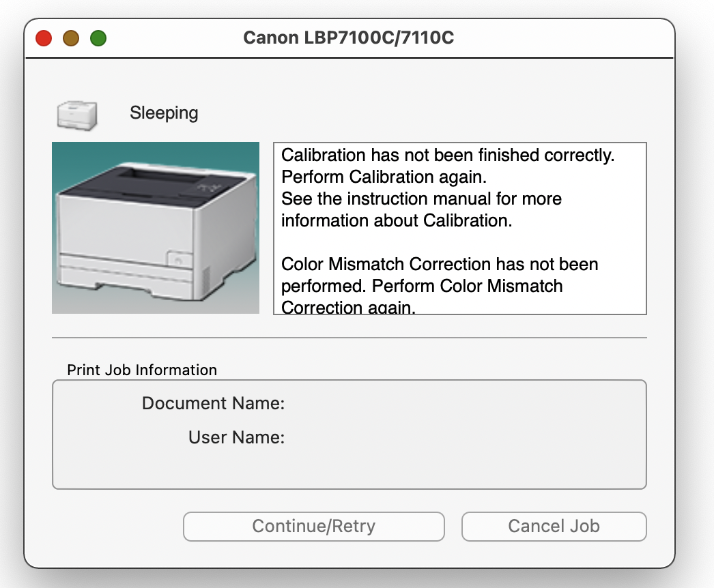Screen dimensions: 714x588
Task: Click the Sleeping status label
Action: click(164, 113)
